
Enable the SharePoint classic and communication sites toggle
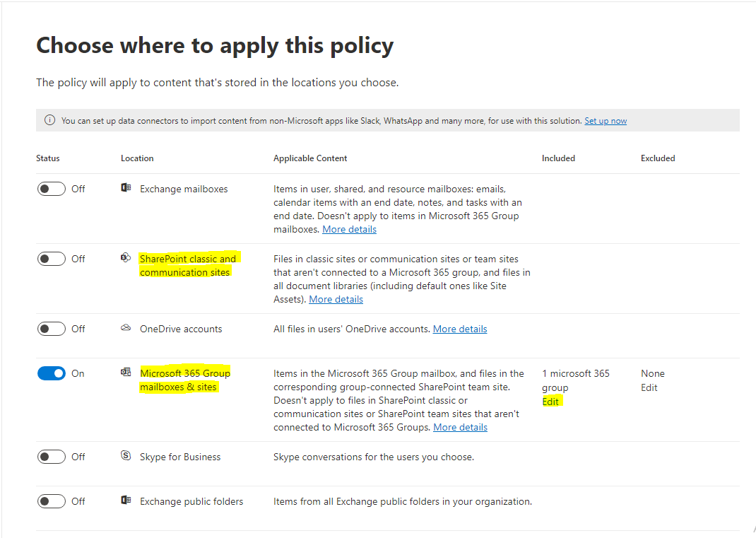(x=52, y=259)
